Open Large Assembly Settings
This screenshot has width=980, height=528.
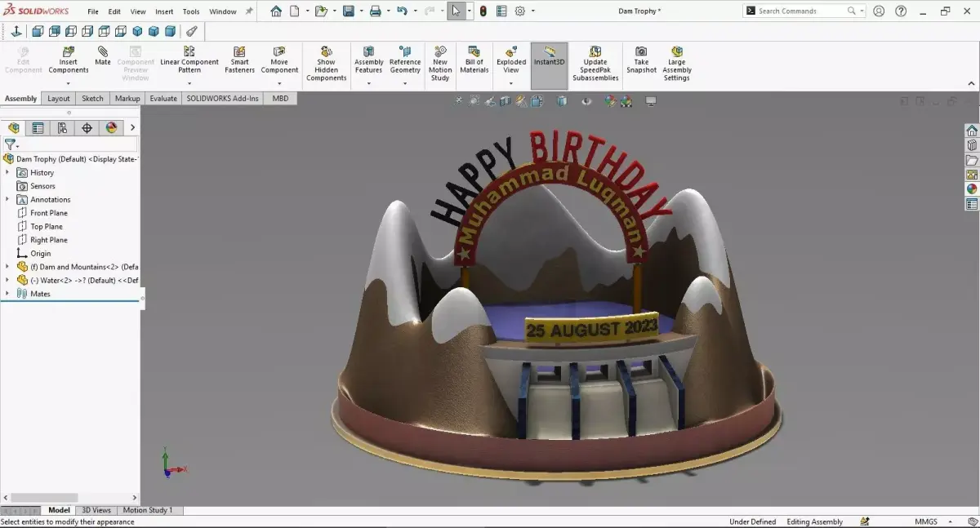tap(677, 64)
